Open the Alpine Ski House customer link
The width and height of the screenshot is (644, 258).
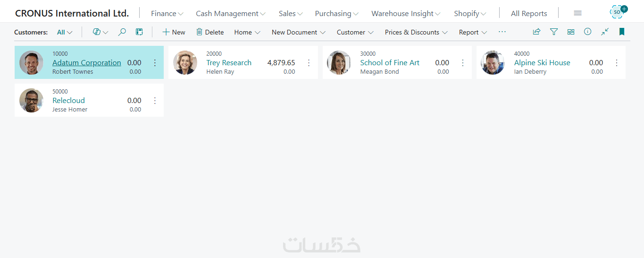coord(542,62)
